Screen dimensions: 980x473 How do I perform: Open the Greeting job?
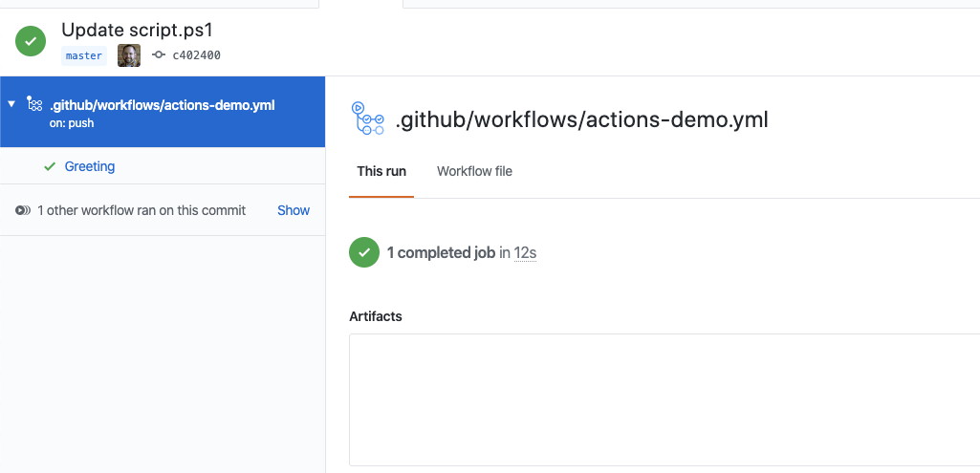(x=90, y=166)
